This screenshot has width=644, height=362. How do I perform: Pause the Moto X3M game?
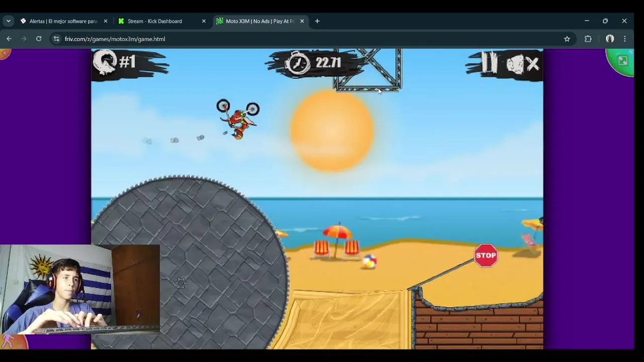[x=489, y=63]
